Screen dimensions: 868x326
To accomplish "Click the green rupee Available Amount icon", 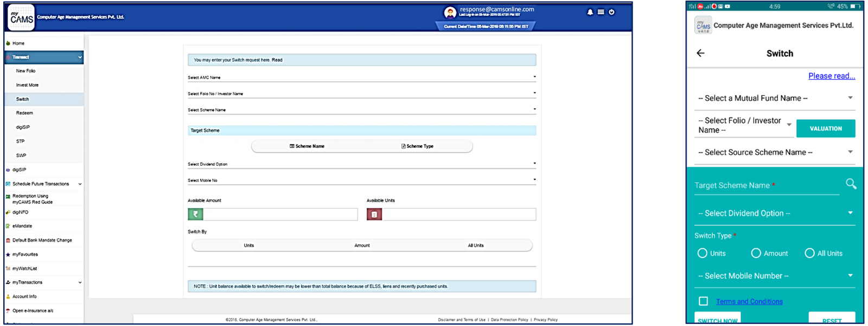I will tap(195, 214).
